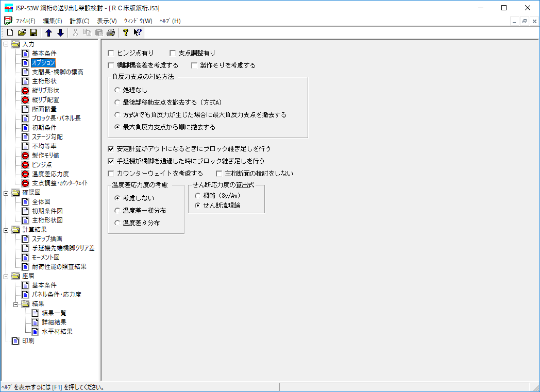The width and height of the screenshot is (540, 392).
Task: Click the blue down arrow toolbar icon
Action: (x=60, y=33)
